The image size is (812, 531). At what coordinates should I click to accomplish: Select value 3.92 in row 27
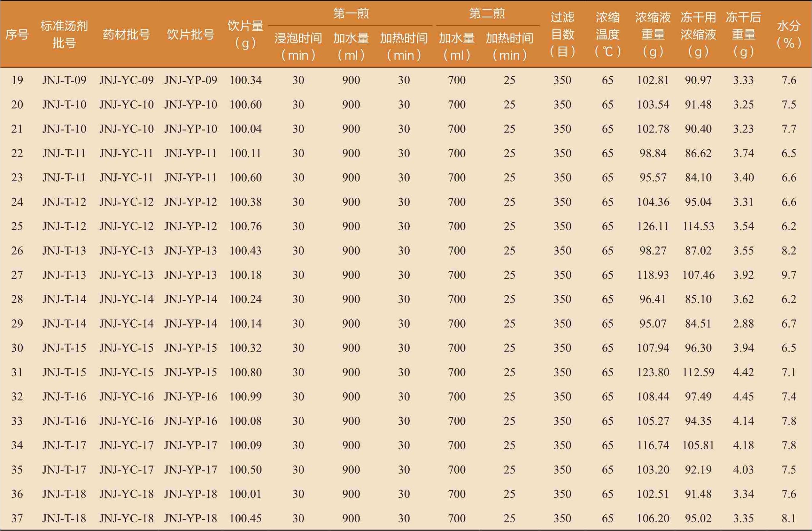point(743,275)
